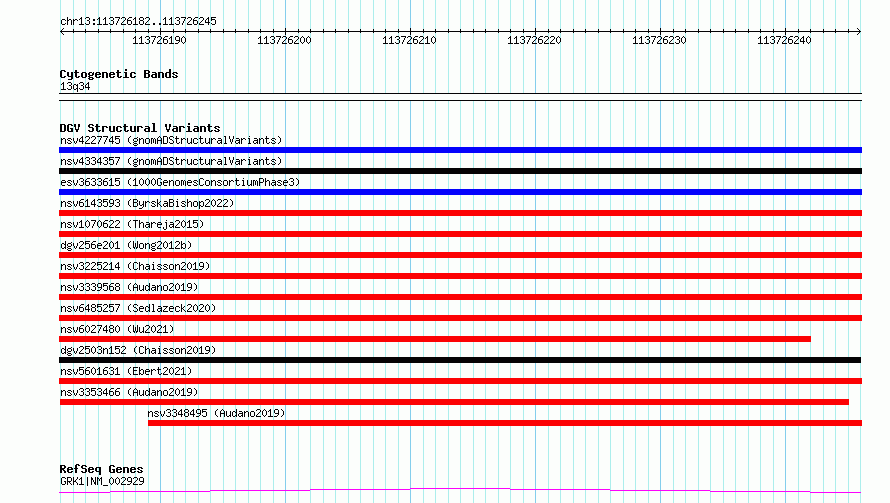
Task: Select variant label nsv3225214 (Chaisson2019)
Action: 135,266
